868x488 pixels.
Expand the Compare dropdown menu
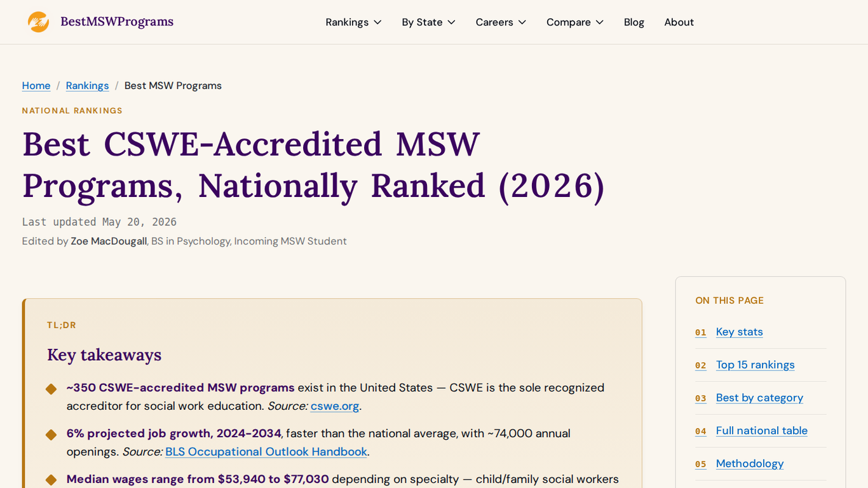pos(574,22)
